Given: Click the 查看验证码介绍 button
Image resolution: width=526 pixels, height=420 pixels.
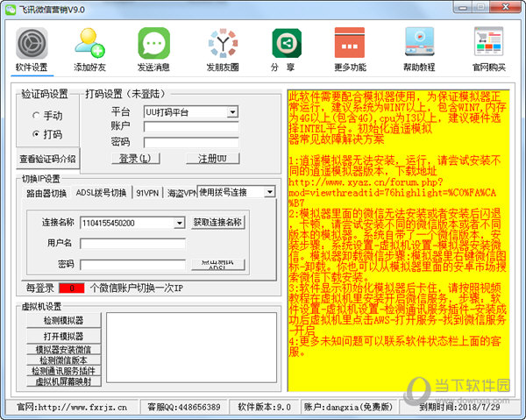Looking at the screenshot, I should [x=47, y=159].
